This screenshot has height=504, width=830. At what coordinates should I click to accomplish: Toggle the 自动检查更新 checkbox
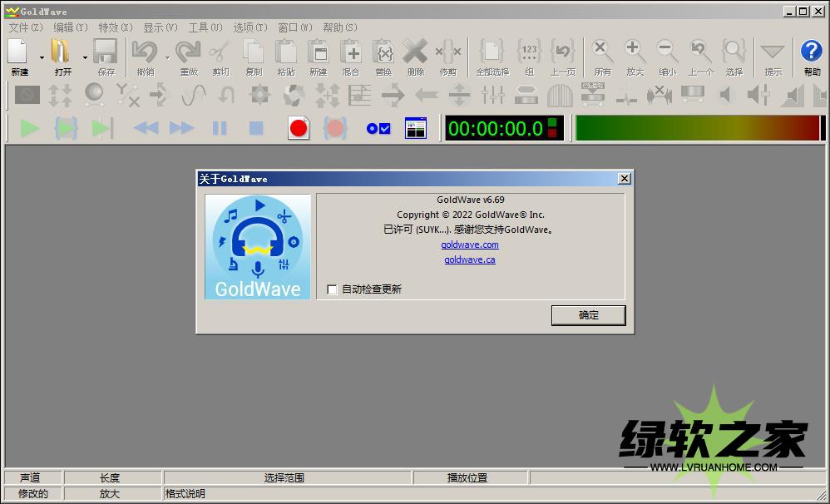(x=332, y=289)
